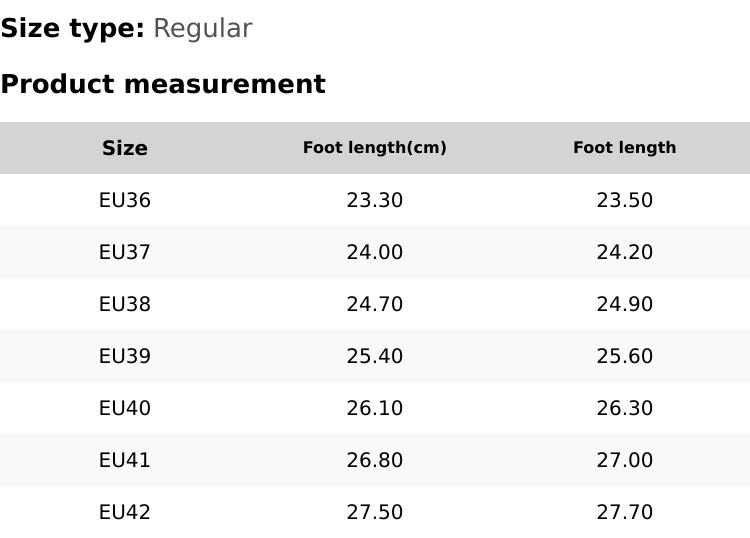750x538 pixels.
Task: Click the "Regular" size type value
Action: pos(202,29)
